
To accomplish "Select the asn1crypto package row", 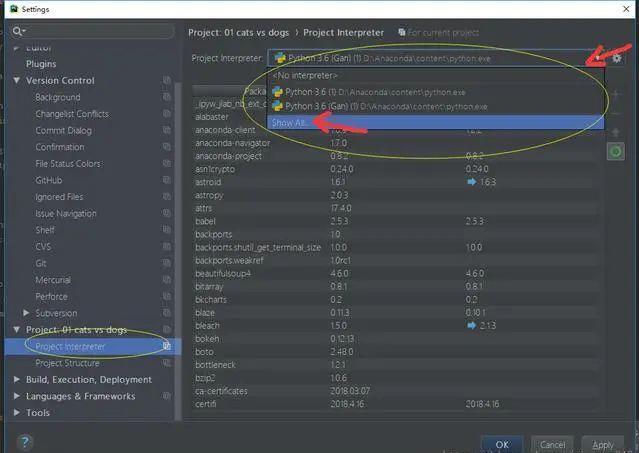I will click(x=394, y=169).
